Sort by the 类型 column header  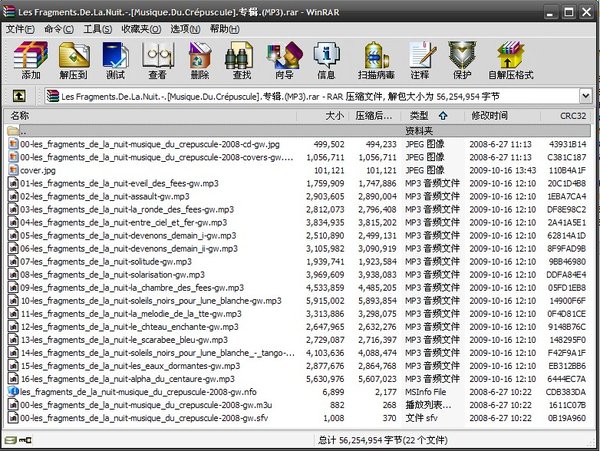pos(432,116)
